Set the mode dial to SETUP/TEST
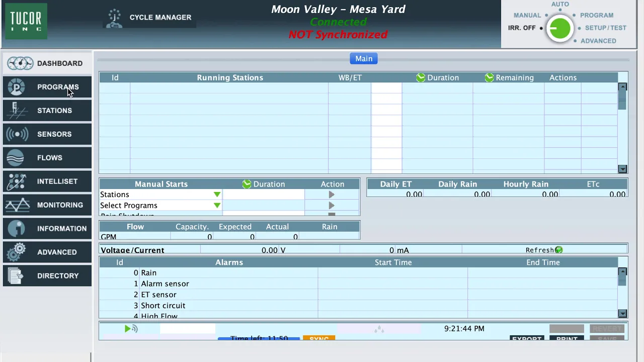 tap(606, 28)
